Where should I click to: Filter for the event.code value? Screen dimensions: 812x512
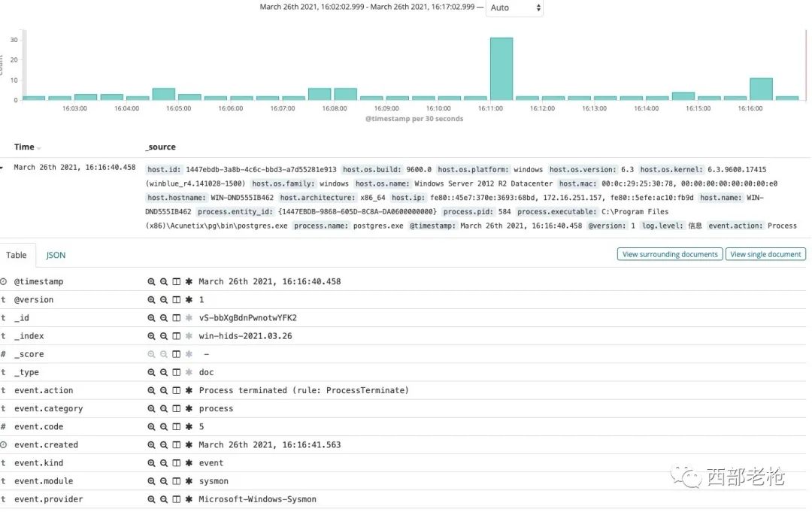pyautogui.click(x=151, y=426)
